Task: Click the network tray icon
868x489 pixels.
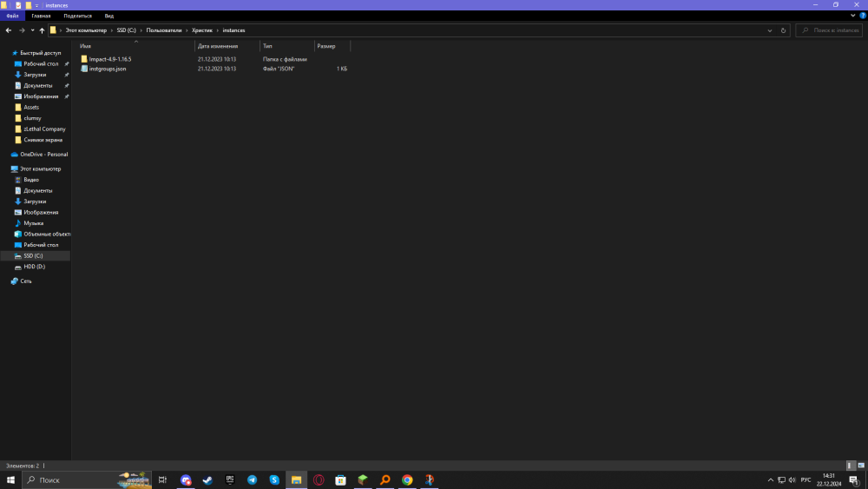Action: (x=782, y=480)
